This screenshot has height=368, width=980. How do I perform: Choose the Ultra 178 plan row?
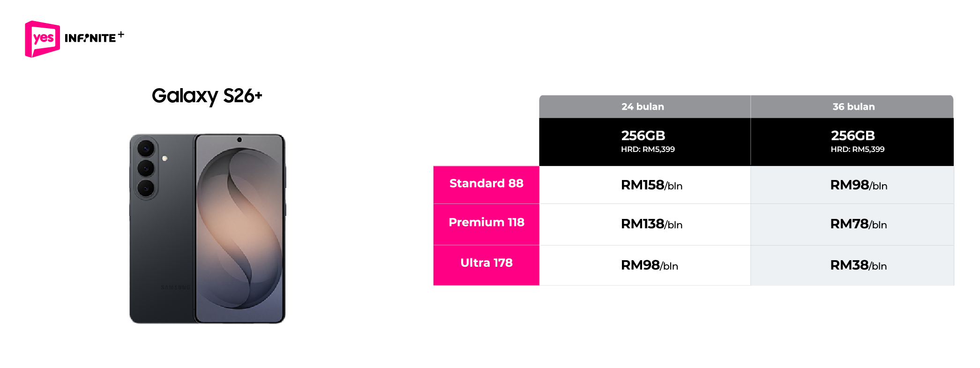486,263
